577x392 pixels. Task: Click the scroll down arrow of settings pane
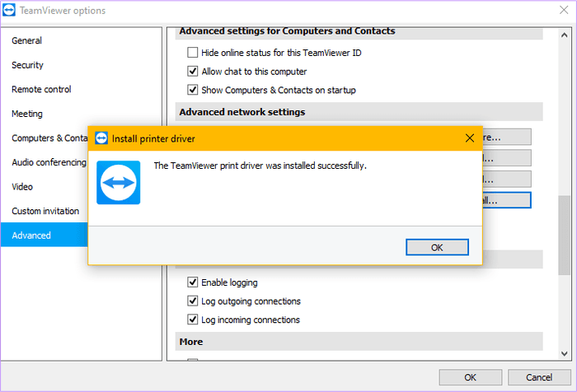564,354
